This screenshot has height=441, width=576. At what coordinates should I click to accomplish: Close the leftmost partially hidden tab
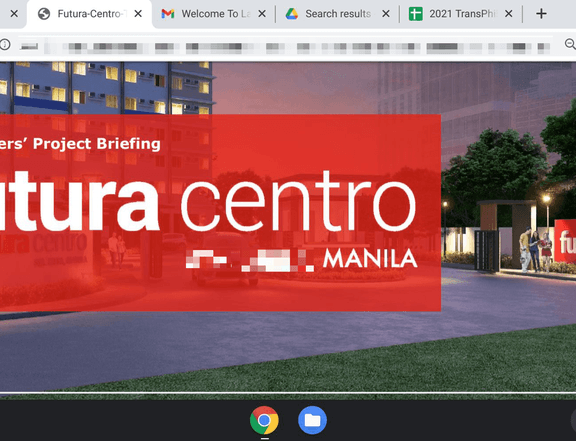[14, 14]
